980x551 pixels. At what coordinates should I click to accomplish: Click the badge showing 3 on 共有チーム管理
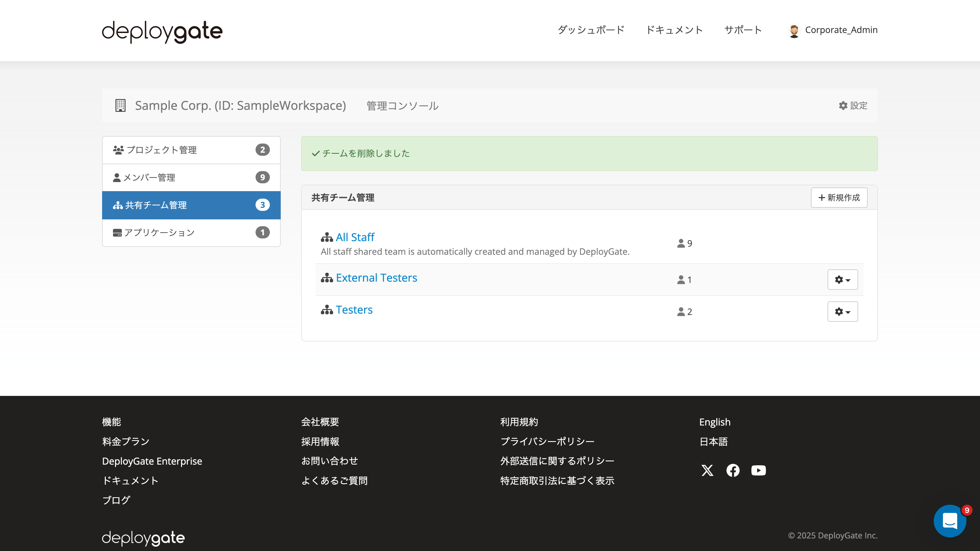tap(262, 205)
